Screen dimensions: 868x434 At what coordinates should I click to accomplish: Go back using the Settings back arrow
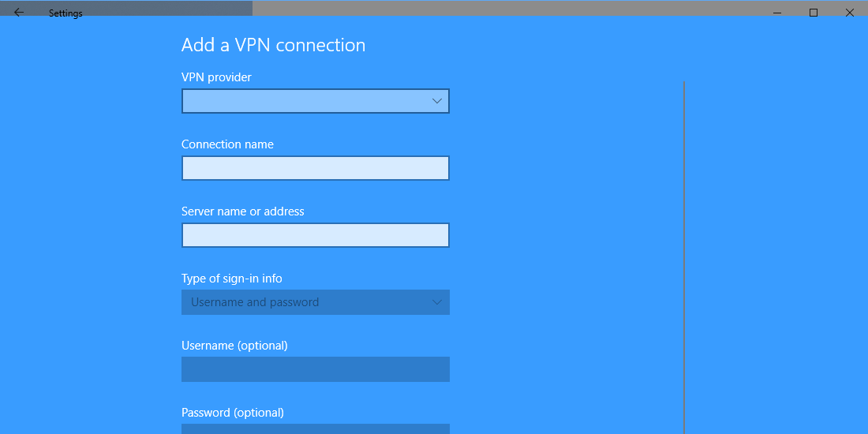coord(19,13)
